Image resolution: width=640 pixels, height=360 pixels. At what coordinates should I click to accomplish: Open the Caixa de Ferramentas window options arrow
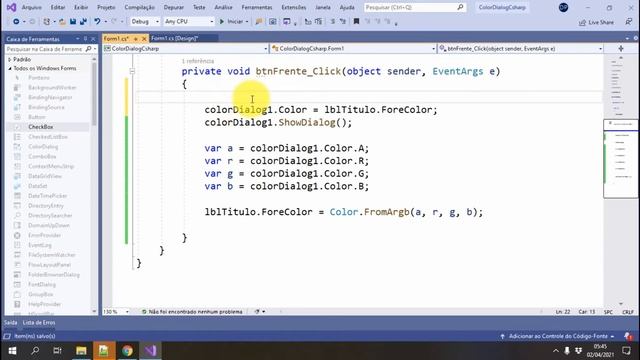coord(78,39)
